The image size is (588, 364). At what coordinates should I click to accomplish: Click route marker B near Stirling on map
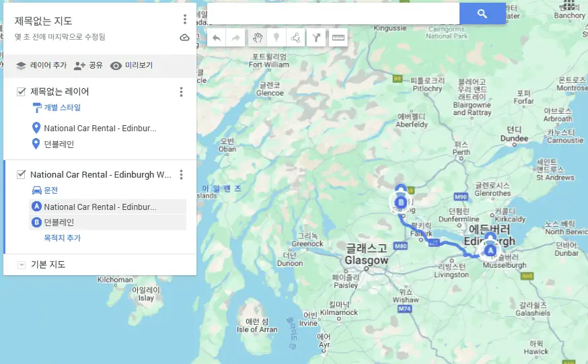[401, 203]
